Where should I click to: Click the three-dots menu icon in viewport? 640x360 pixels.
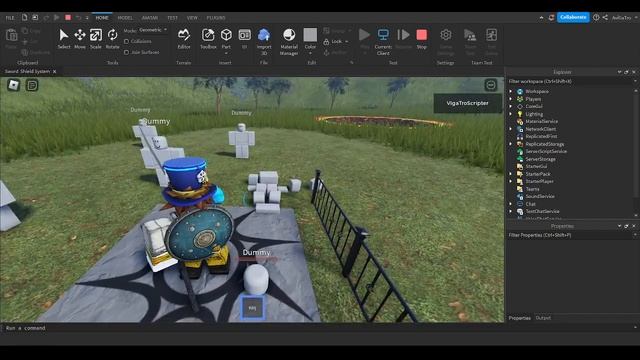(491, 85)
